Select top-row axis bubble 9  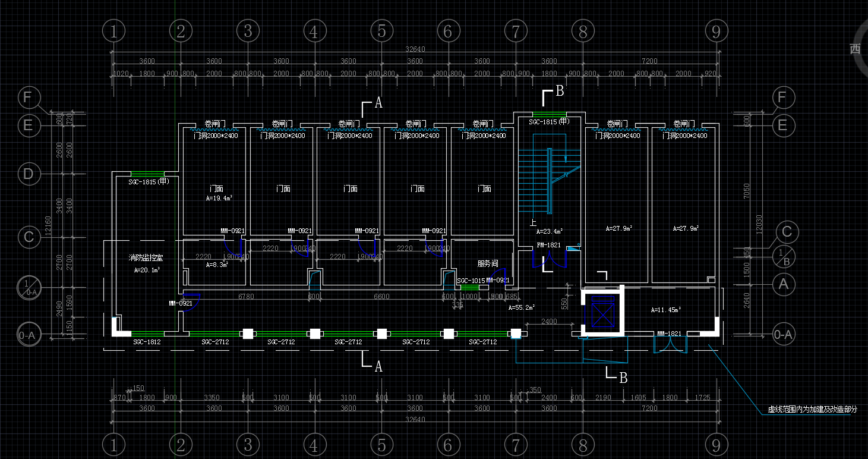(x=717, y=31)
